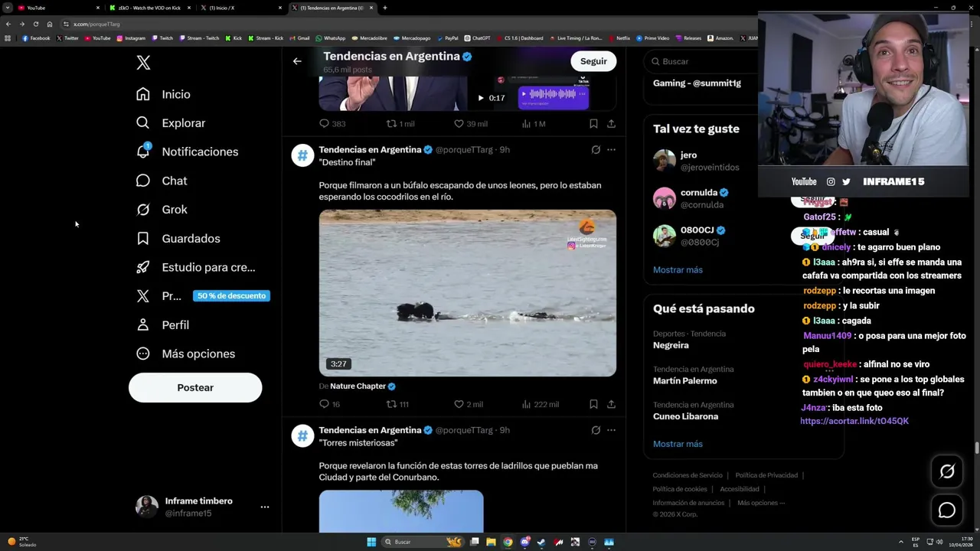This screenshot has height=551, width=980.
Task: Open the Explorar search page
Action: (170, 123)
